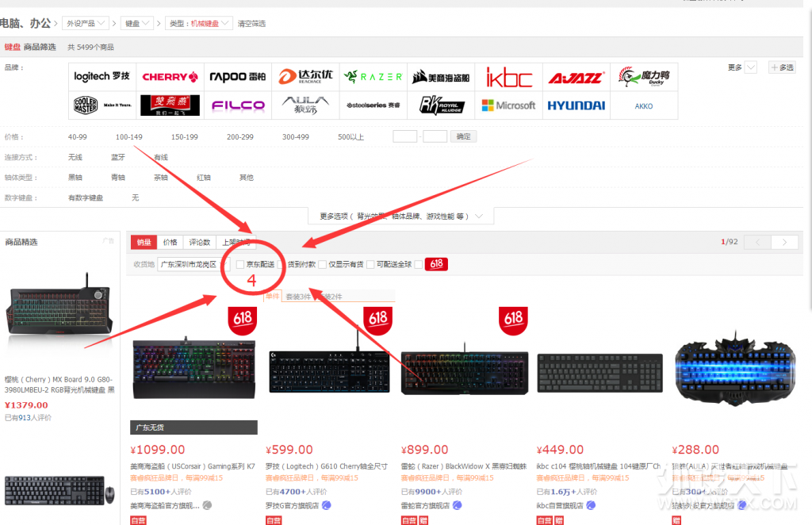The image size is (812, 525).
Task: Enable the 可配送全球 checkbox
Action: [370, 264]
